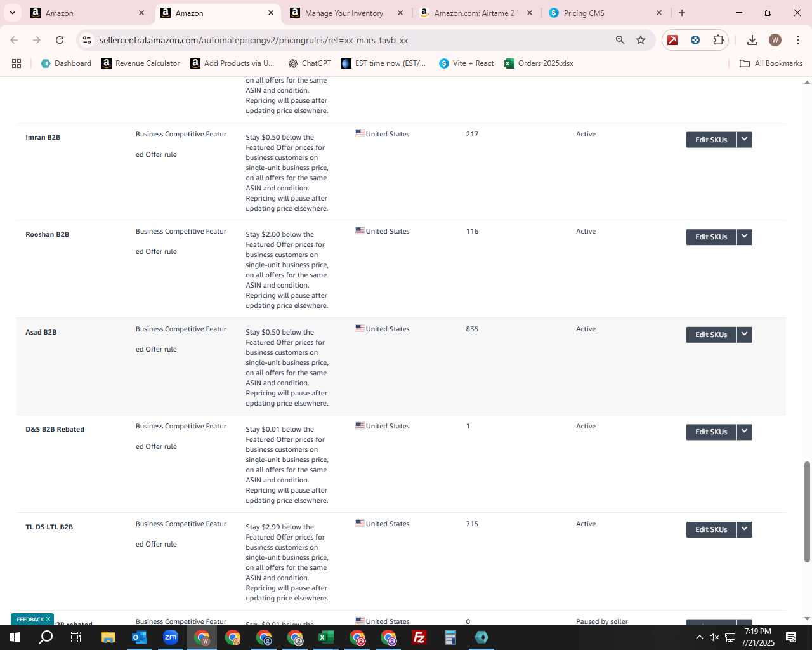Click SKU count 835 in Asad B2B row
Image resolution: width=812 pixels, height=650 pixels.
click(x=472, y=329)
